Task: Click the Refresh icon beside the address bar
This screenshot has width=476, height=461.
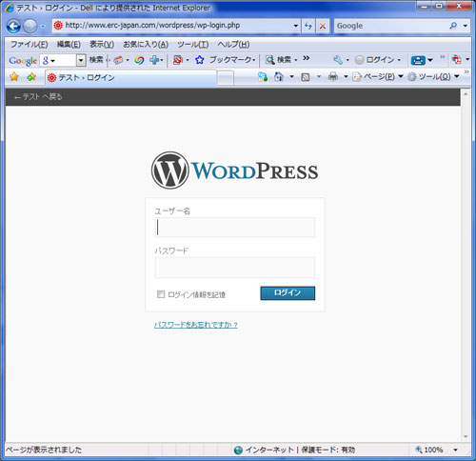Action: [308, 26]
